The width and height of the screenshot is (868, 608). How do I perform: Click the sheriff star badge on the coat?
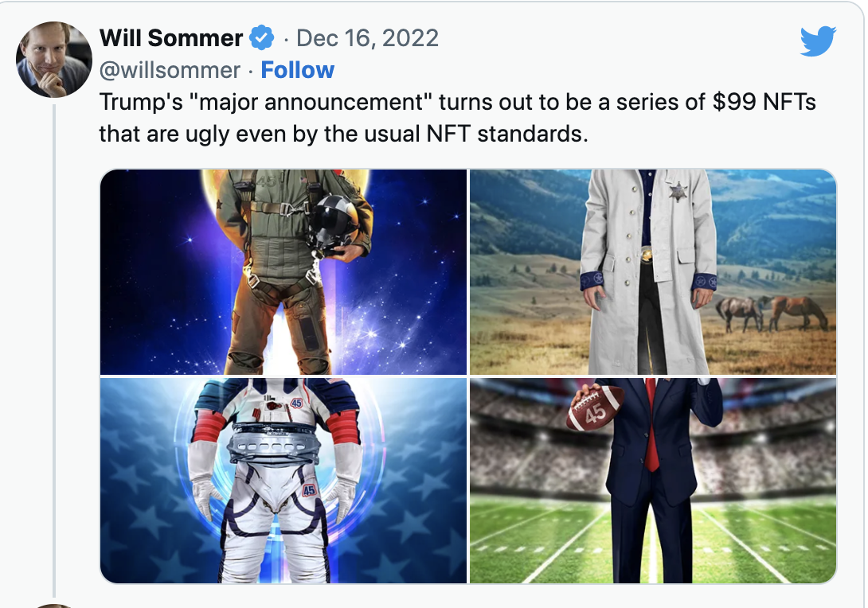pos(676,193)
